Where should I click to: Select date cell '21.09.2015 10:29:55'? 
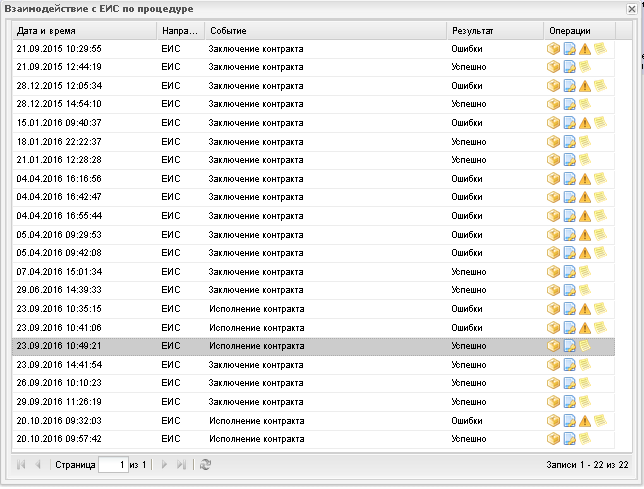point(59,49)
